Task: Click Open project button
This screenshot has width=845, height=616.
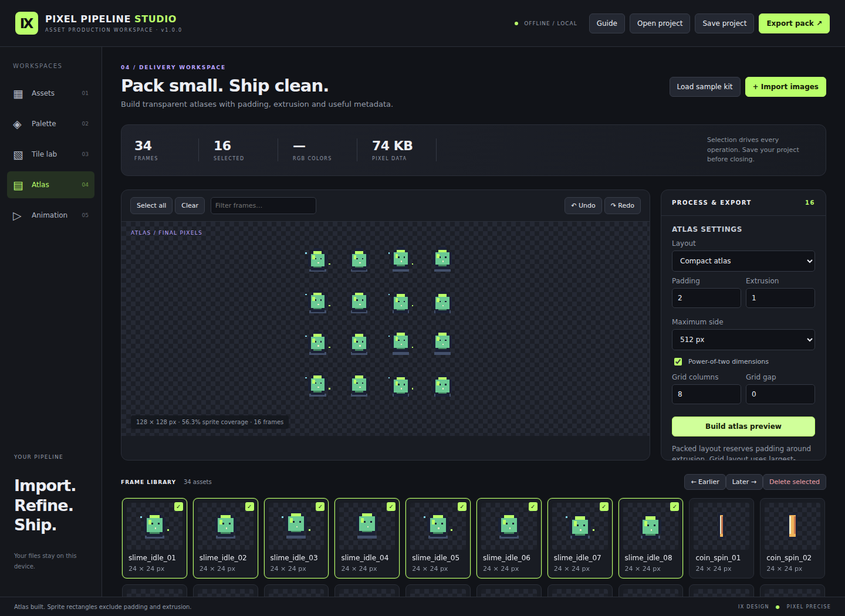Action: pos(660,23)
